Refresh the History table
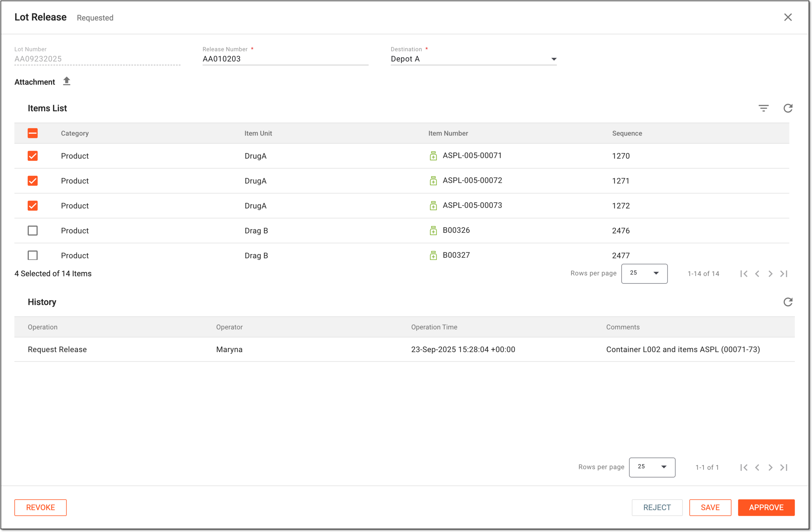 point(788,302)
